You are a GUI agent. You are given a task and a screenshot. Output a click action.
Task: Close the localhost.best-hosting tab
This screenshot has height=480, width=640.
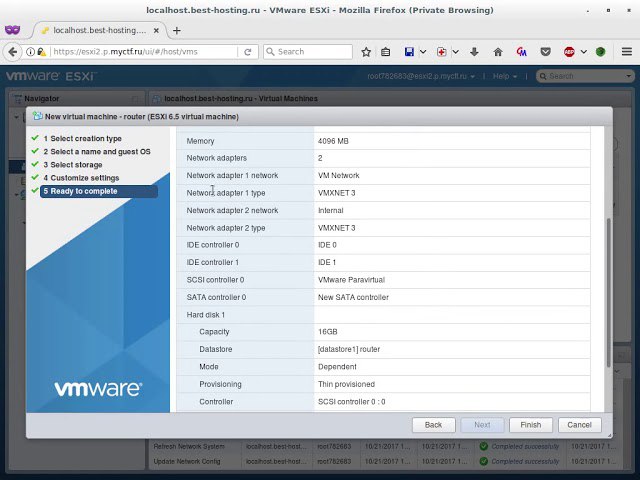tap(156, 31)
